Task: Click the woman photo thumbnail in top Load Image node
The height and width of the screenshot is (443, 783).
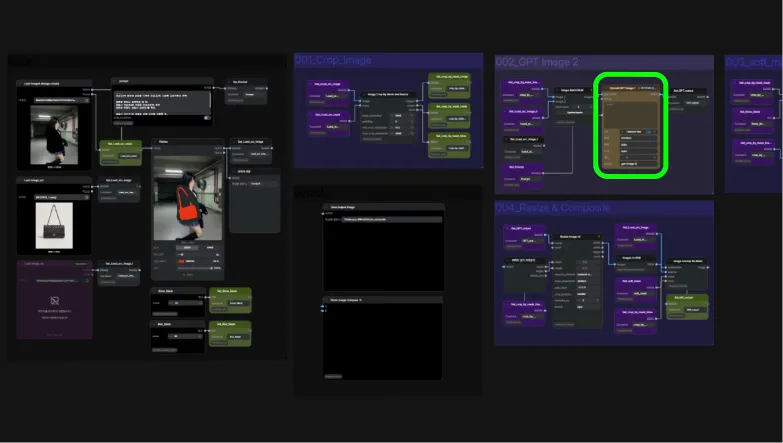Action: (54, 135)
